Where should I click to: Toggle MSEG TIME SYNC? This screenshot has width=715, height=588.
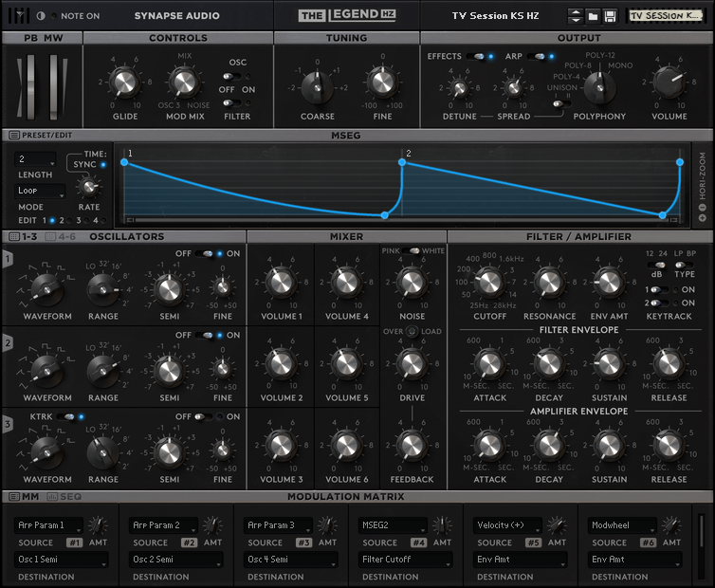click(103, 165)
